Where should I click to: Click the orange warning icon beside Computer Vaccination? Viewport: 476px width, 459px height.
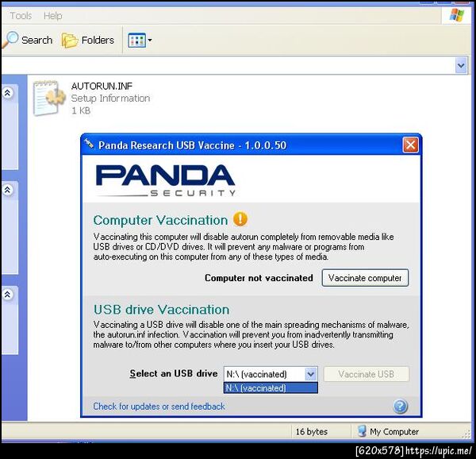coord(240,219)
